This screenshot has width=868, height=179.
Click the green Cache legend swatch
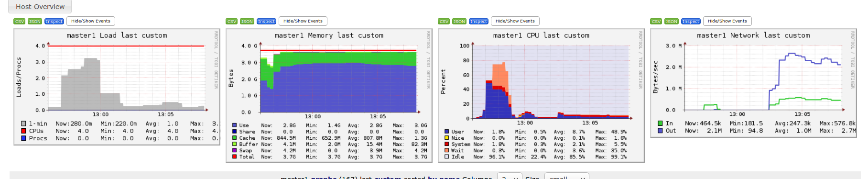click(x=234, y=138)
